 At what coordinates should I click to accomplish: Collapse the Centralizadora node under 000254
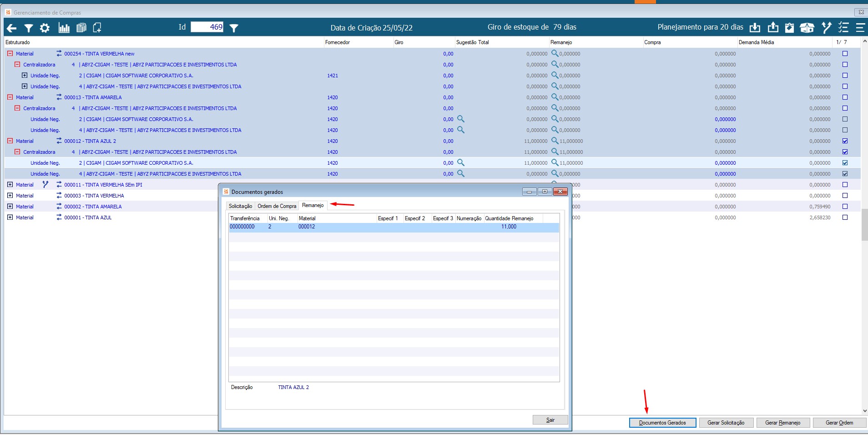(17, 64)
